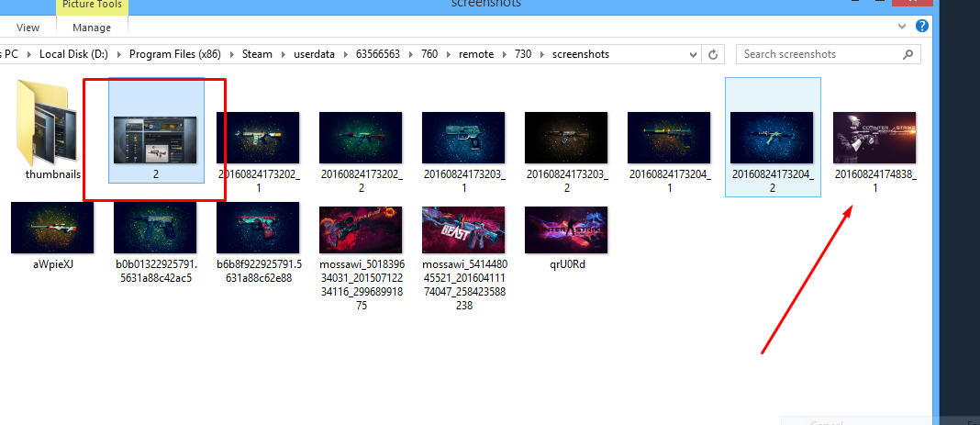Select the mossawi_541448045521 image thumbnail
Screen dimensions: 980x425
pos(463,230)
